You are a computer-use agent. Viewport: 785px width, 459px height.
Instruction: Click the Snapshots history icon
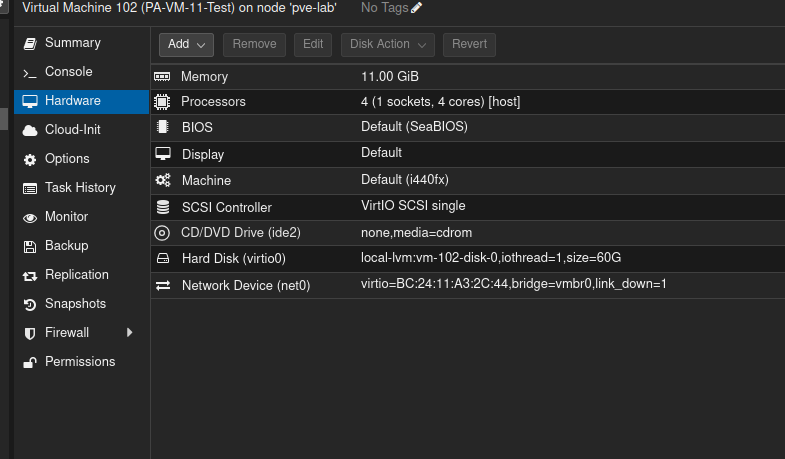coord(30,305)
